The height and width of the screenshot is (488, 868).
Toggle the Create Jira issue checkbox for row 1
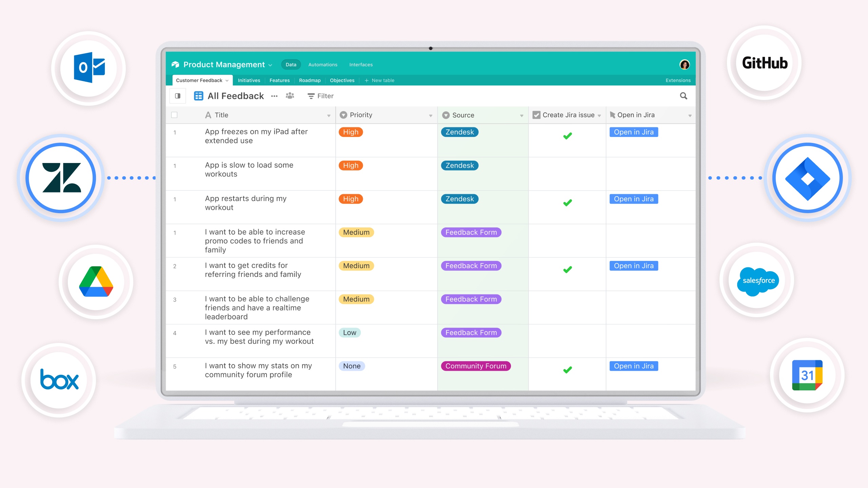coord(567,136)
